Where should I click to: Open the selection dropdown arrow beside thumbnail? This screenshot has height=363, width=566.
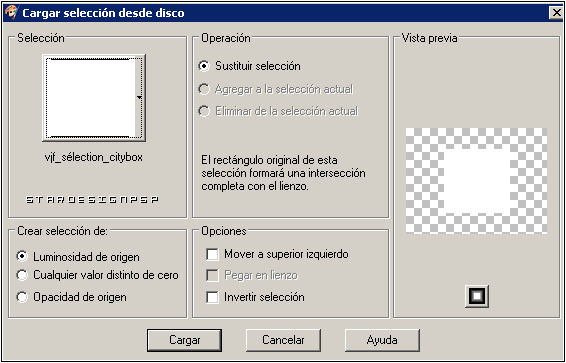140,97
